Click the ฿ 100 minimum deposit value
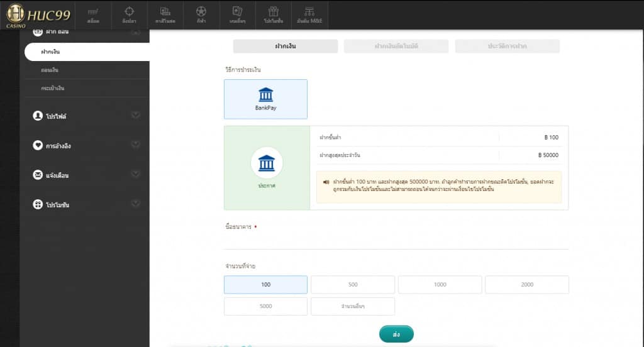The image size is (644, 347). click(x=551, y=137)
